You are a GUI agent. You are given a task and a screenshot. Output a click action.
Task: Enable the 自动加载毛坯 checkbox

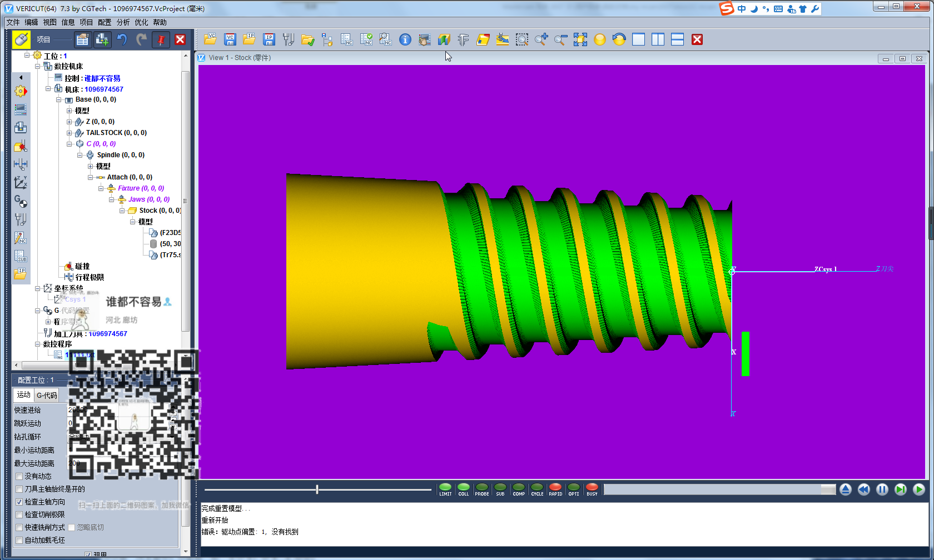click(19, 540)
